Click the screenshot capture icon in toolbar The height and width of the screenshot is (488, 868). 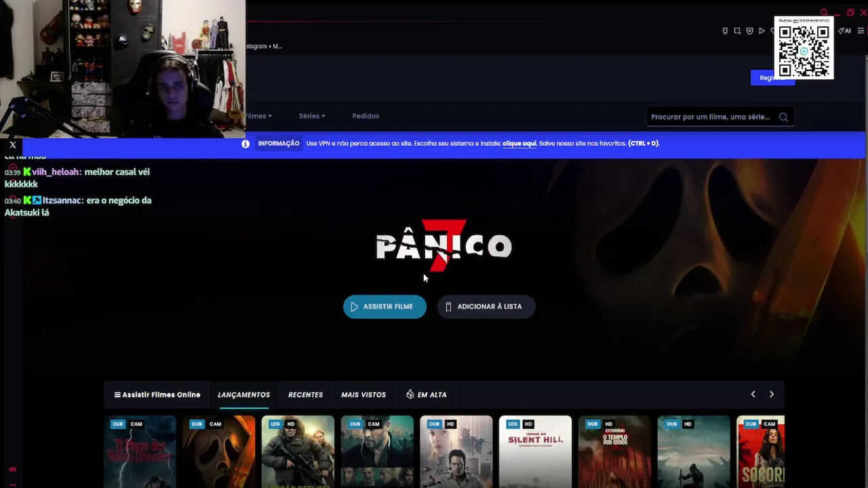coord(737,31)
